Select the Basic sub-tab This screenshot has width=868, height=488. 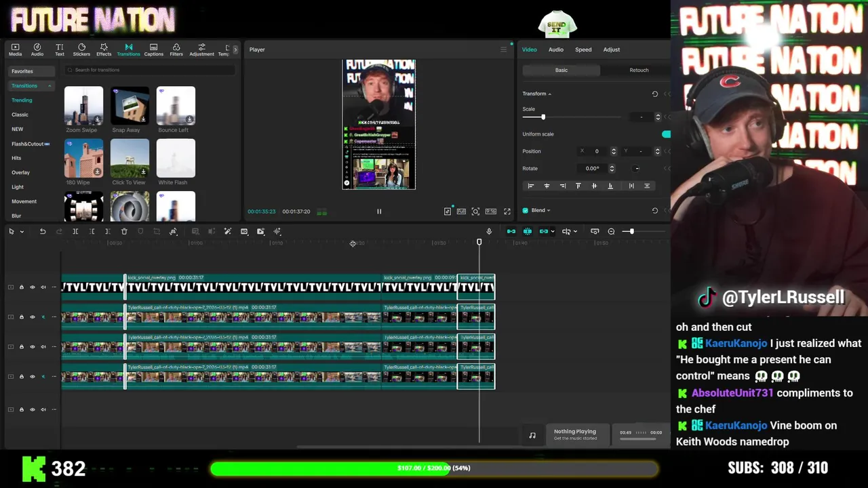(561, 70)
